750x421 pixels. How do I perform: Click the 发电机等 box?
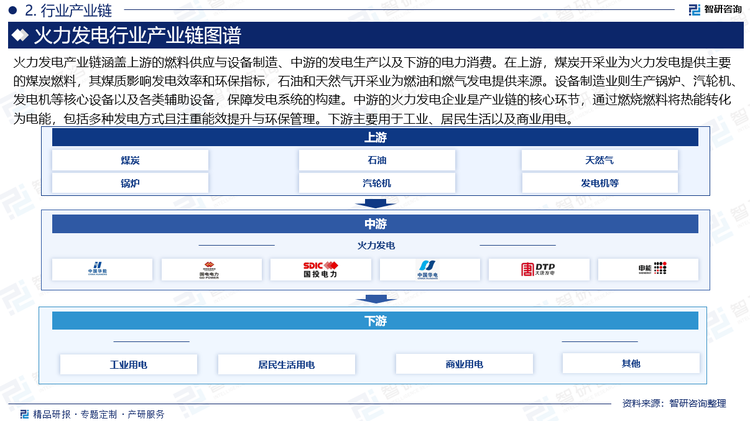click(600, 183)
